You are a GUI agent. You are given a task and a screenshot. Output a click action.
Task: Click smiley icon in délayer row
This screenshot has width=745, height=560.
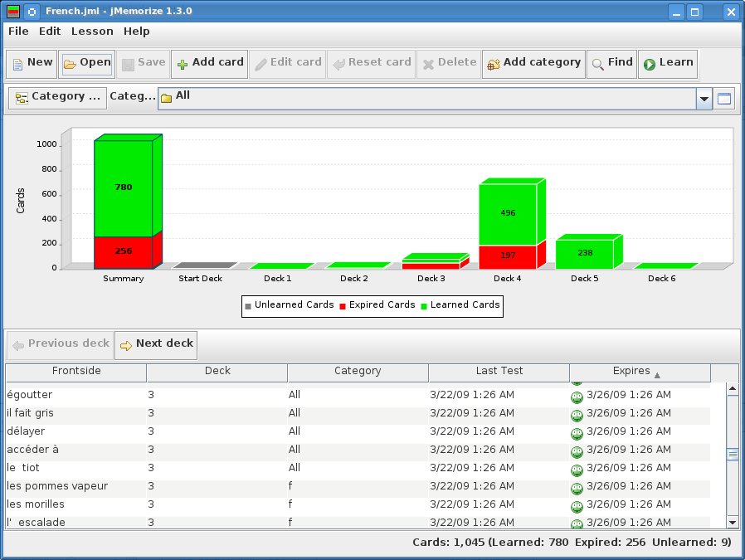point(577,434)
